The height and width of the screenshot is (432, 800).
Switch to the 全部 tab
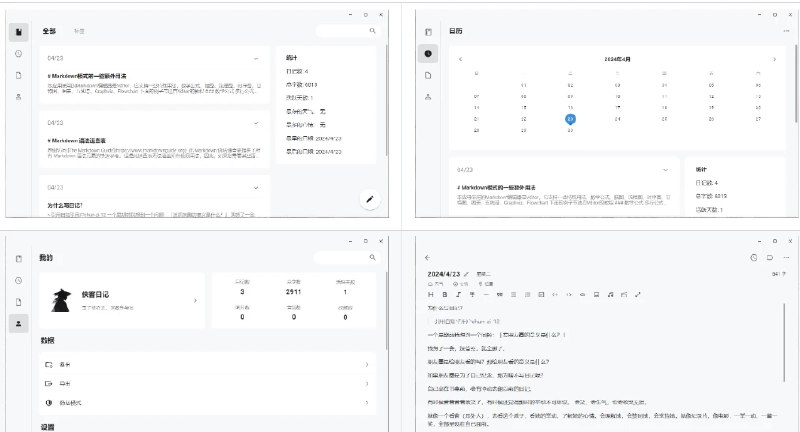[49, 32]
